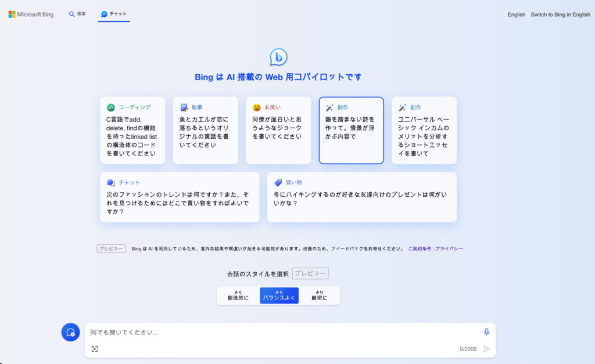Open the プライバシー privacy link
The height and width of the screenshot is (364, 595).
(449, 248)
